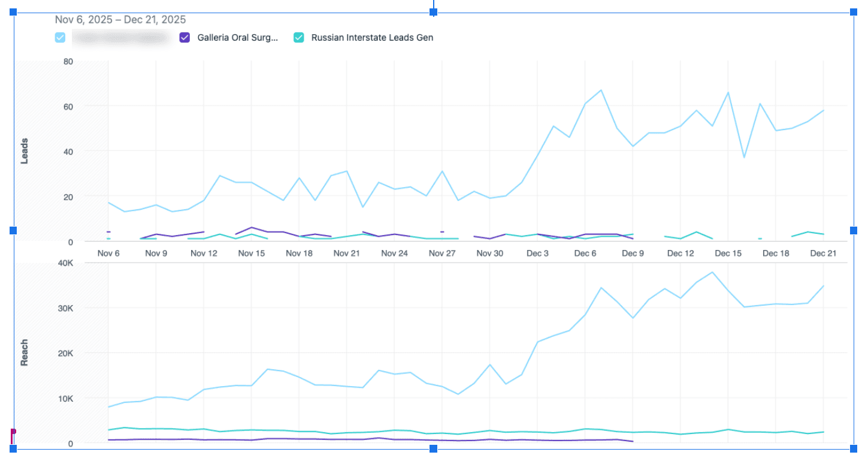
Task: Click the Nov 15 date label on the axis
Action: coord(252,253)
